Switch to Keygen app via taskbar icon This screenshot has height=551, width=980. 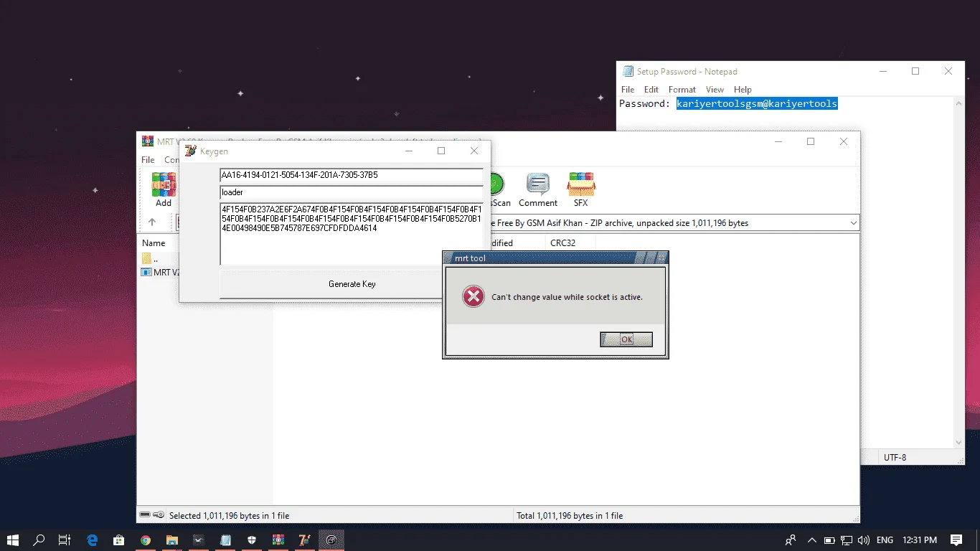(305, 540)
